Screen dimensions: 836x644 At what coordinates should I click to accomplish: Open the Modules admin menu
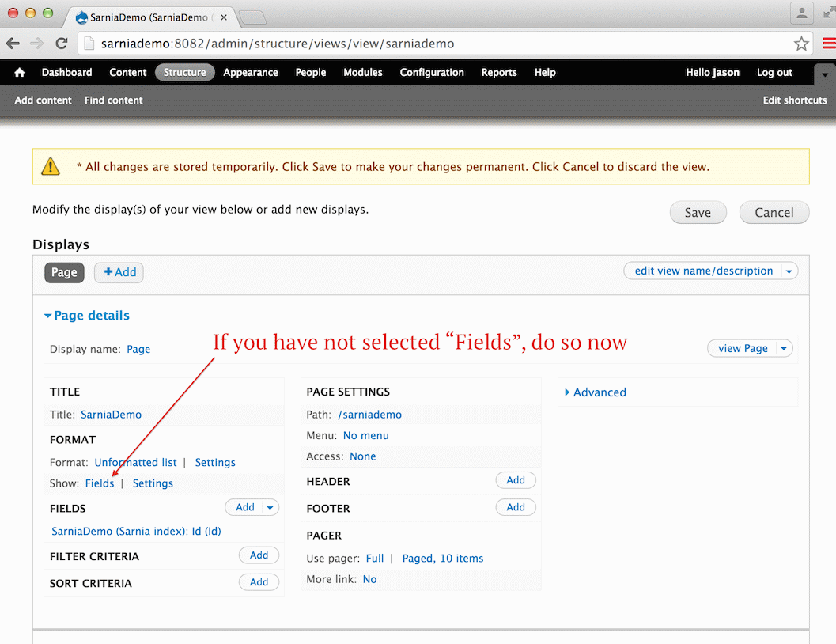(362, 73)
